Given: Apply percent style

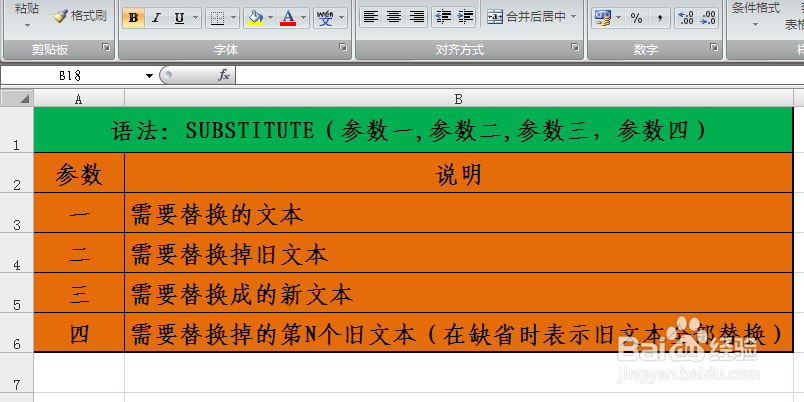Looking at the screenshot, I should [637, 18].
